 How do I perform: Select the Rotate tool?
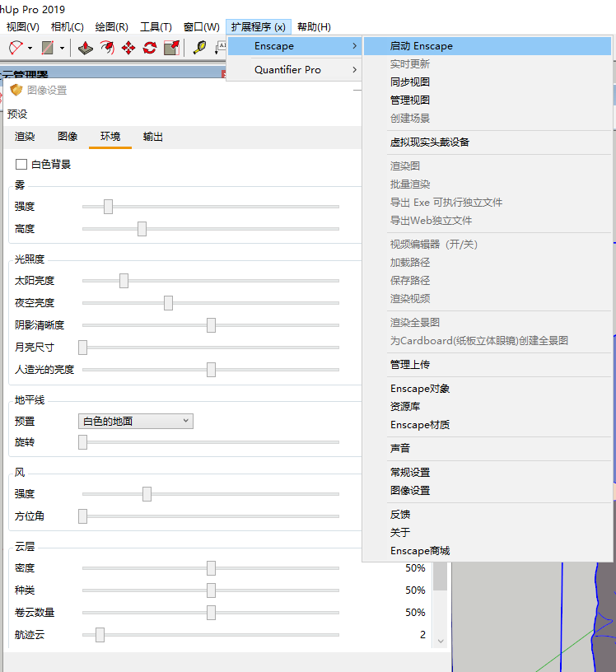pos(150,48)
